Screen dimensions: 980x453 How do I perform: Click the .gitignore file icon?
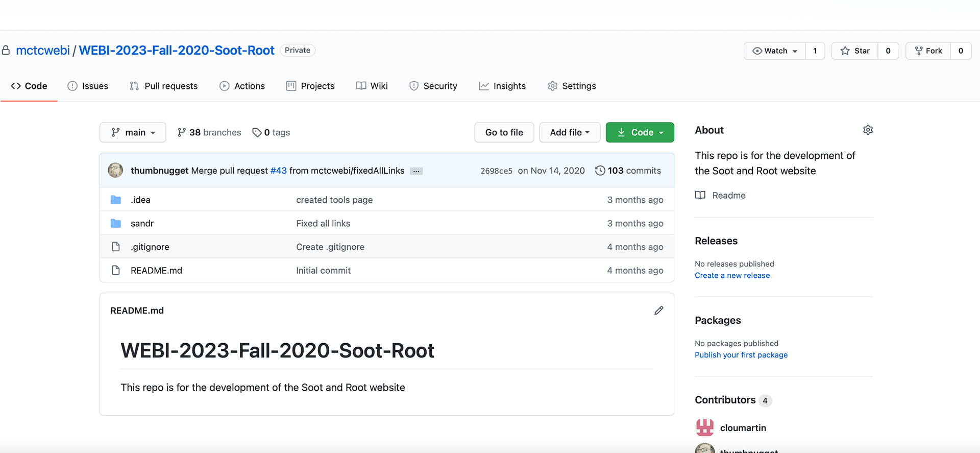coord(116,247)
